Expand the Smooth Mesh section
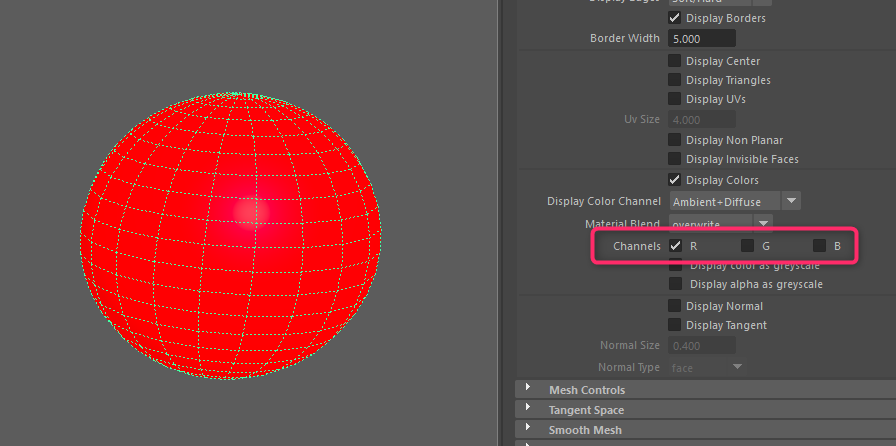This screenshot has width=896, height=446. [x=528, y=430]
